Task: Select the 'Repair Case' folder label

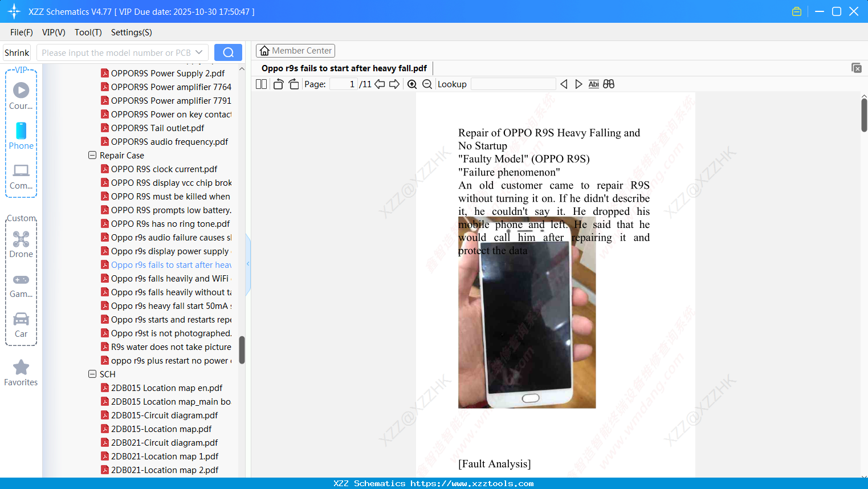Action: point(122,155)
